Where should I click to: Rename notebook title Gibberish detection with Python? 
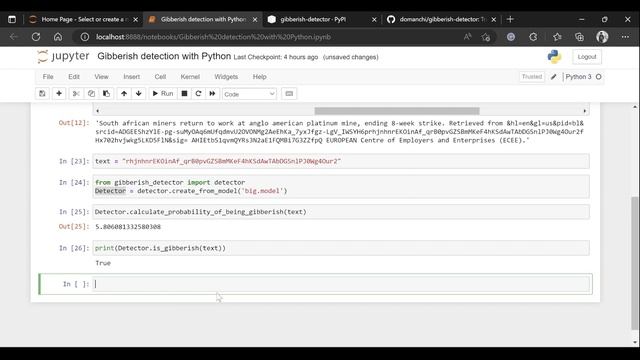[x=164, y=56]
